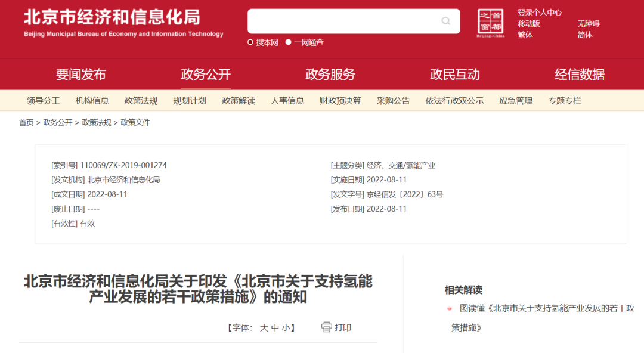Click the 相关解读 heading
Screen dimensions: 644x353
tap(463, 290)
